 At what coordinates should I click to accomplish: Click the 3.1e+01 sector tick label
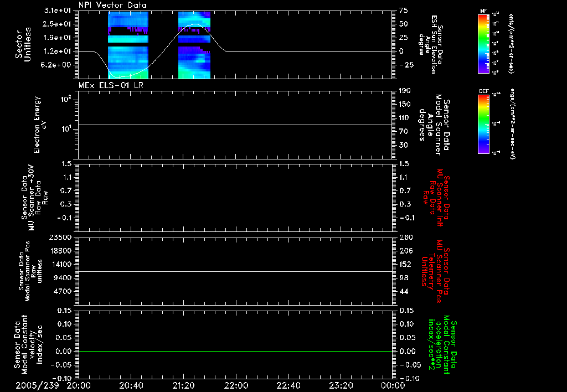click(58, 11)
